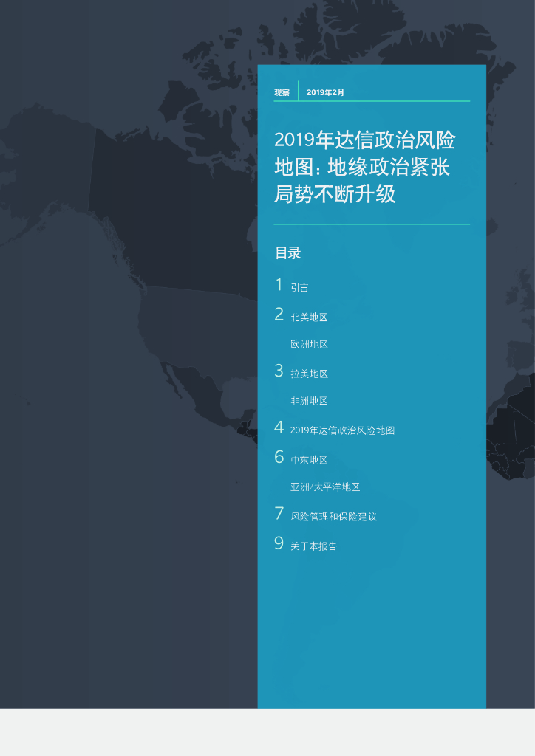Open the '中东地区' contents entry
535x756 pixels.
click(x=309, y=460)
